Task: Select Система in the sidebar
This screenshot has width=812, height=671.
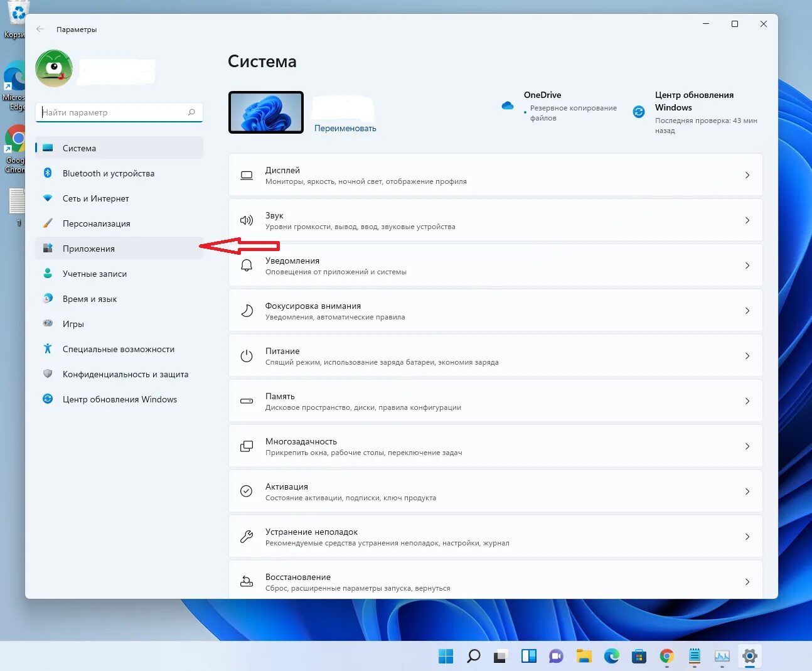Action: pos(119,148)
